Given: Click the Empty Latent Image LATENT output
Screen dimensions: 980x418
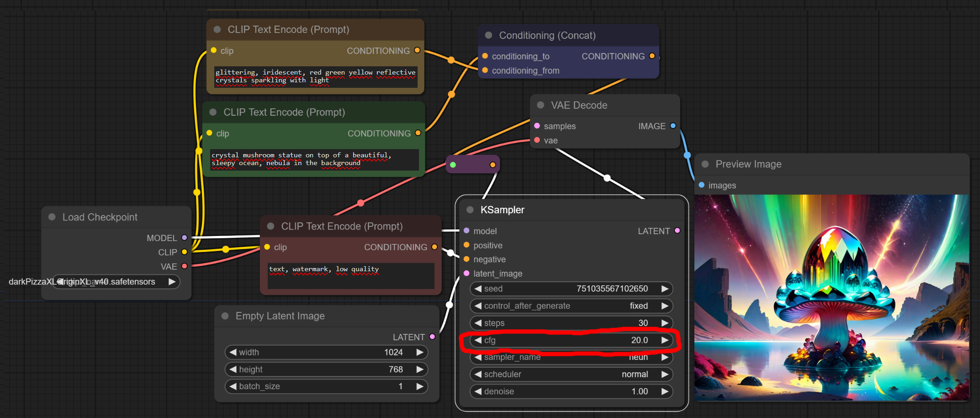Looking at the screenshot, I should coord(432,337).
